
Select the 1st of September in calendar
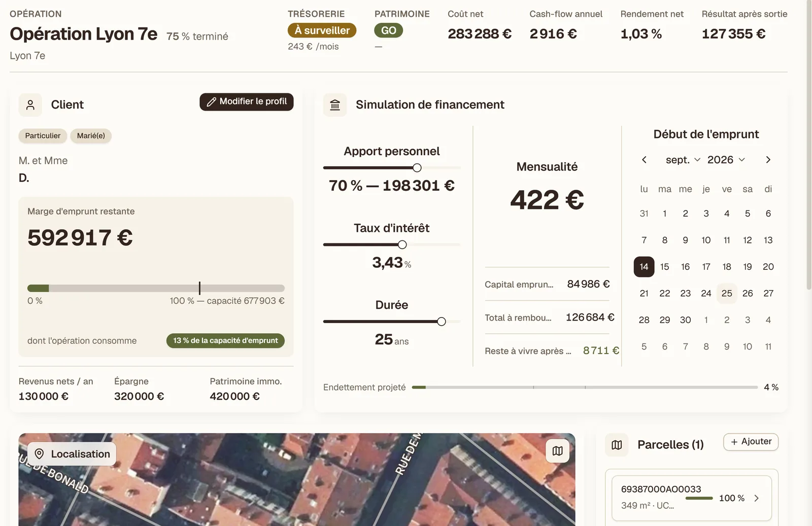pyautogui.click(x=665, y=214)
